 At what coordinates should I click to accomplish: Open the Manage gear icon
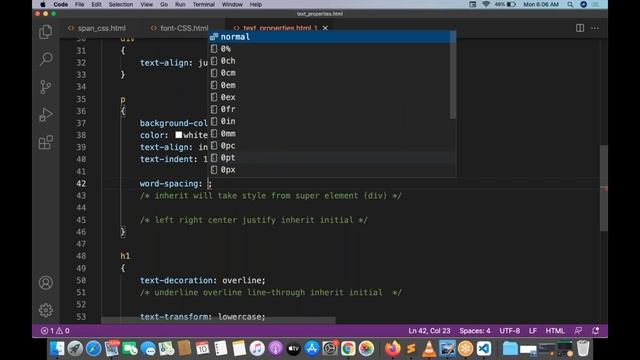(46, 310)
